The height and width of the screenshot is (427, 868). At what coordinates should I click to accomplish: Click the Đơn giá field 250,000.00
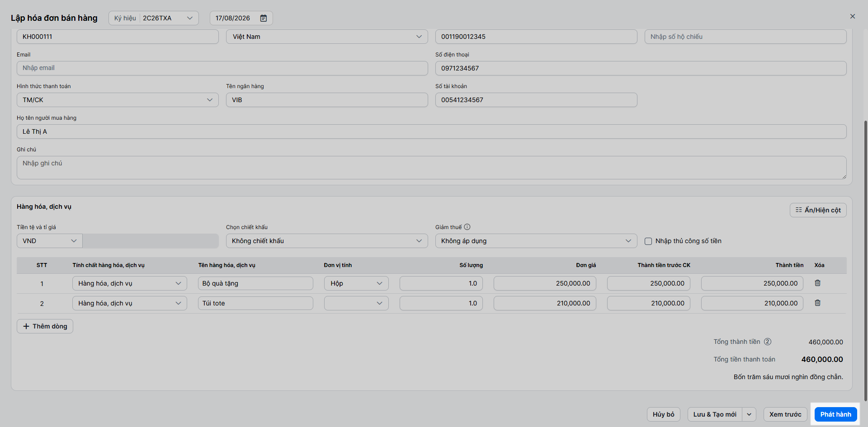545,283
